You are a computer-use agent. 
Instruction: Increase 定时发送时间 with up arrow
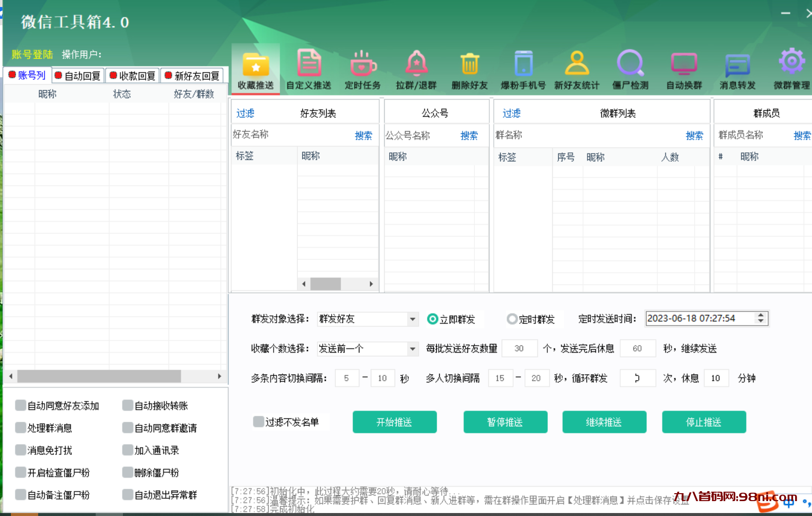coord(761,315)
